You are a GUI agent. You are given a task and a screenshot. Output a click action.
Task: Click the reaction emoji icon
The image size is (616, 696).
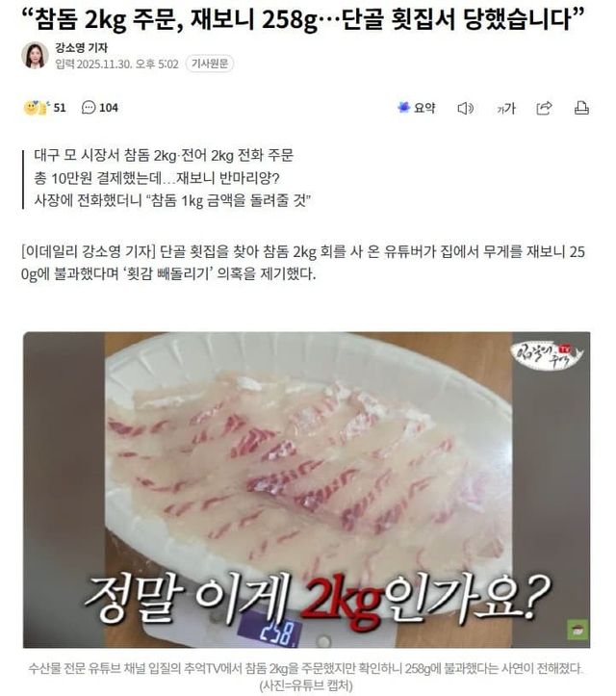pyautogui.click(x=36, y=108)
